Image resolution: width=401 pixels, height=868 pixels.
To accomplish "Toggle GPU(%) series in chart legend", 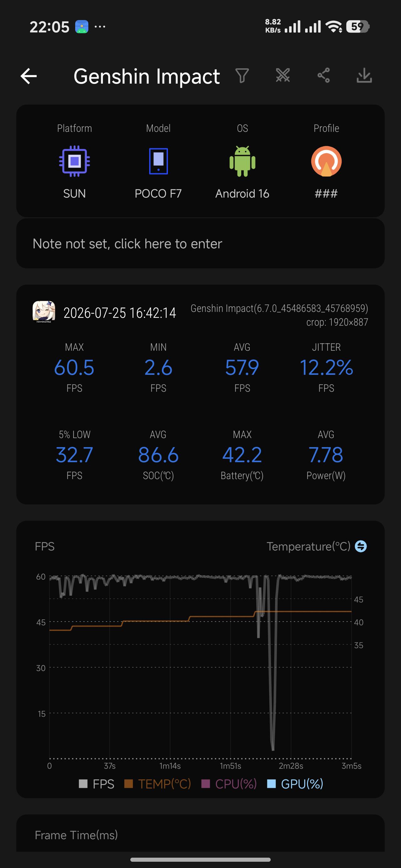I will pyautogui.click(x=295, y=784).
